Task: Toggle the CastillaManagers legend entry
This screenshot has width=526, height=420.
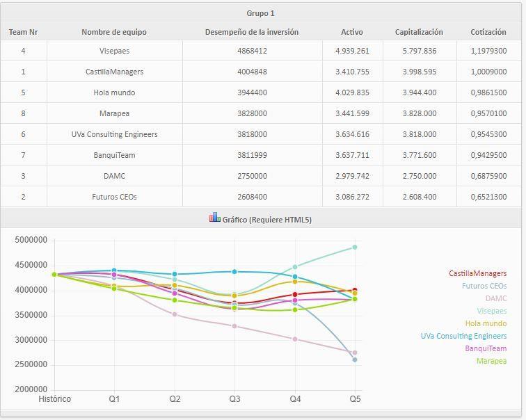Action: click(477, 273)
